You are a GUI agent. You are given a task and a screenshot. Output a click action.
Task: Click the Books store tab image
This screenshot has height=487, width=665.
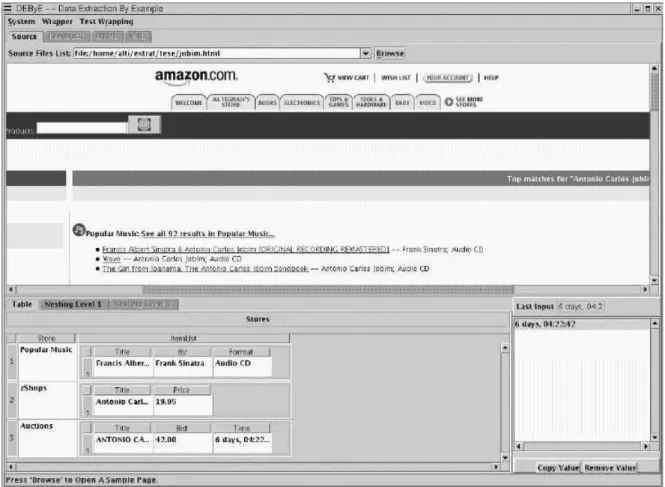(x=267, y=103)
